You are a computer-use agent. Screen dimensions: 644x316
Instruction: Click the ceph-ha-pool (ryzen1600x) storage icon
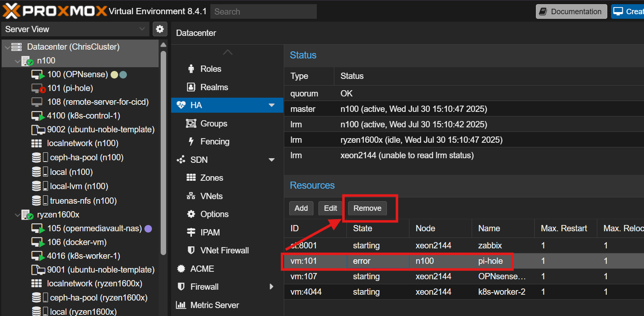pyautogui.click(x=40, y=298)
